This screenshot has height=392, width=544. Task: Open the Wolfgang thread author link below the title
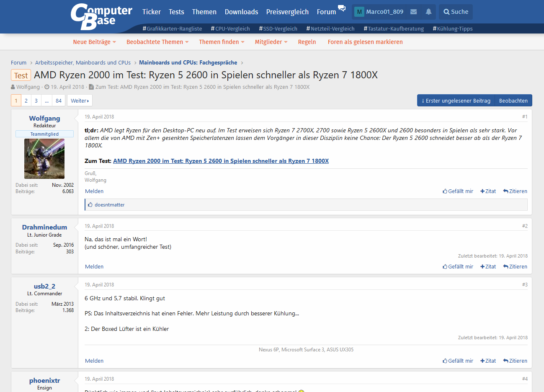(28, 87)
